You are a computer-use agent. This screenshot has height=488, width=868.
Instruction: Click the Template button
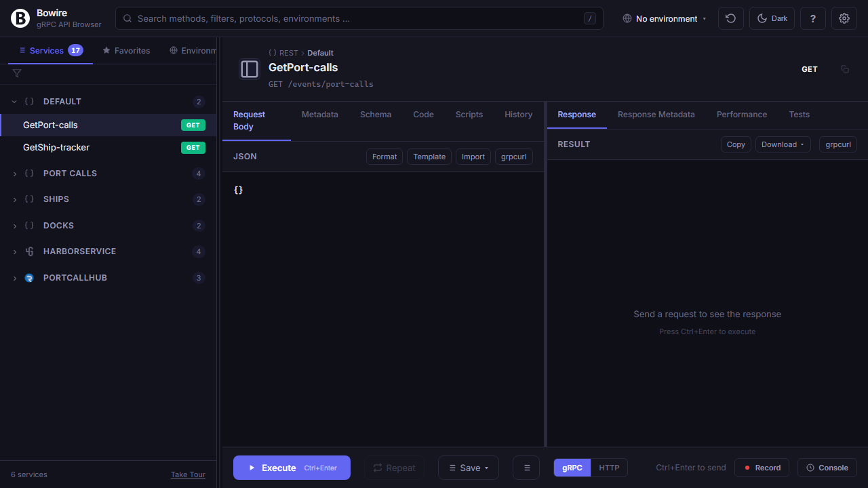coord(429,157)
